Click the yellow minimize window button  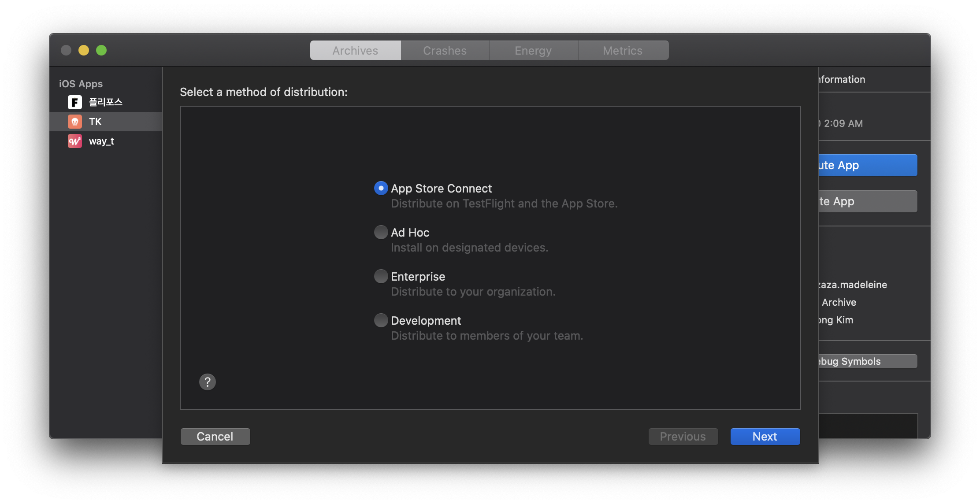tap(84, 50)
